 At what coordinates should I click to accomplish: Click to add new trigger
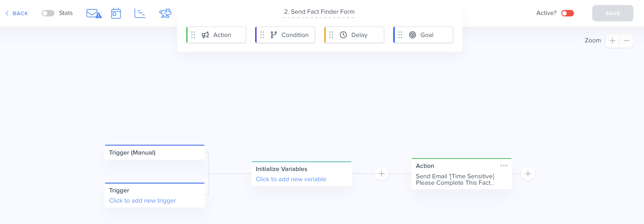[x=142, y=201]
